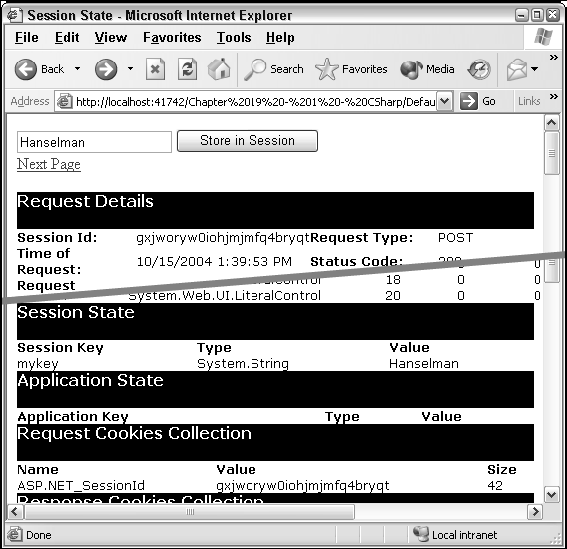This screenshot has width=567, height=549.
Task: Click the Session Id value text
Action: 223,238
